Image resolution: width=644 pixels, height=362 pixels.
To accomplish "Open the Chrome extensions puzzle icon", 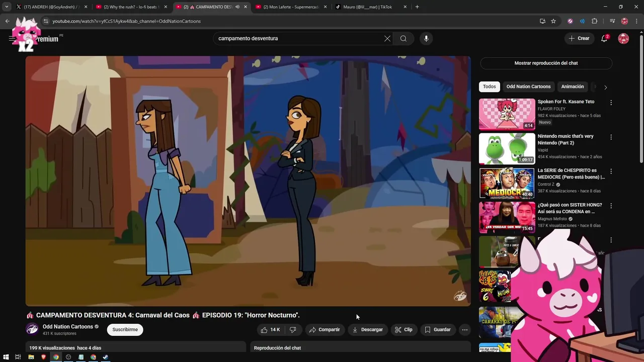I will 595,21.
